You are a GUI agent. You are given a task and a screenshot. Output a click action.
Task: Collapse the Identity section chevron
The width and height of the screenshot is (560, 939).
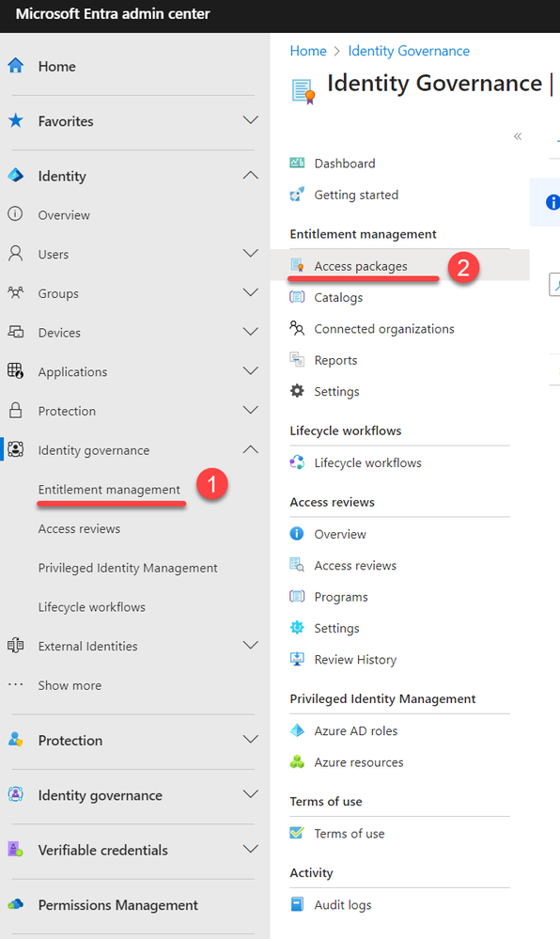coord(250,176)
